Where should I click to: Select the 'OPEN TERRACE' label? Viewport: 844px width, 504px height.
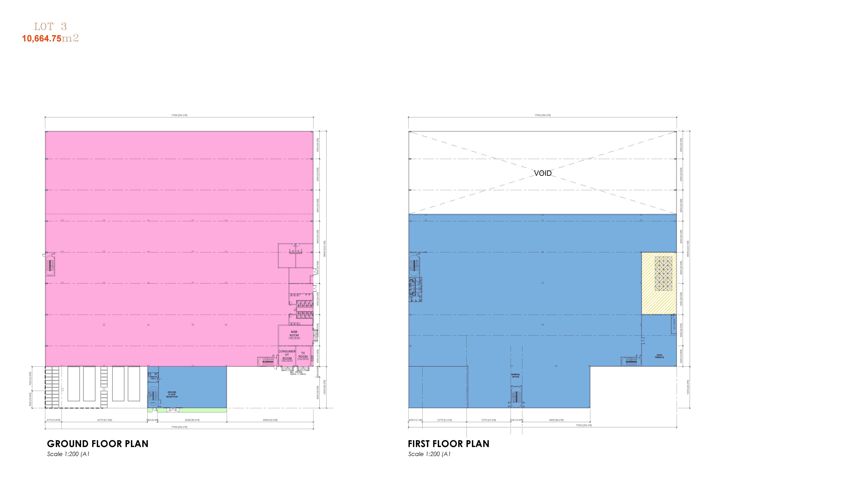click(x=659, y=356)
